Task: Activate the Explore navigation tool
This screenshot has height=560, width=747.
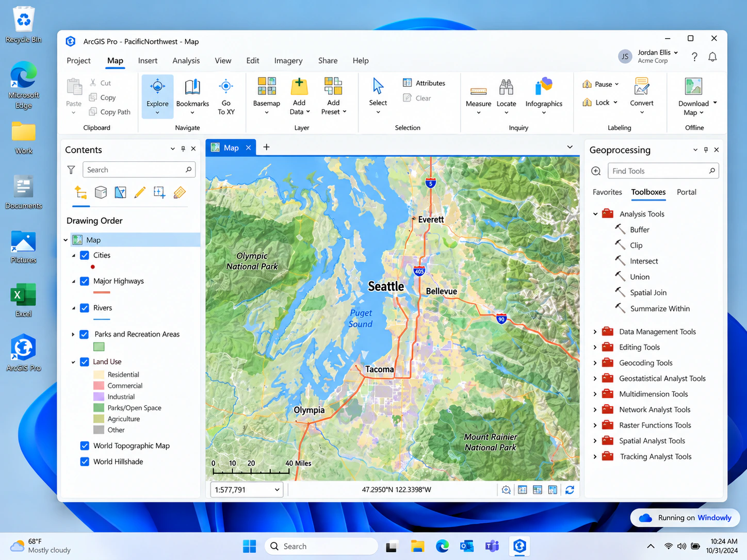Action: pyautogui.click(x=157, y=96)
